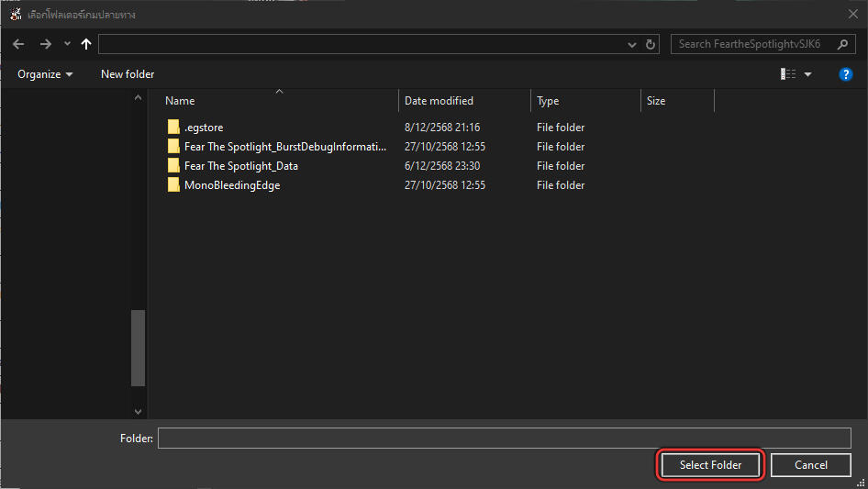Click the Back navigation arrow
Viewport: 868px width, 489px height.
pyautogui.click(x=18, y=44)
